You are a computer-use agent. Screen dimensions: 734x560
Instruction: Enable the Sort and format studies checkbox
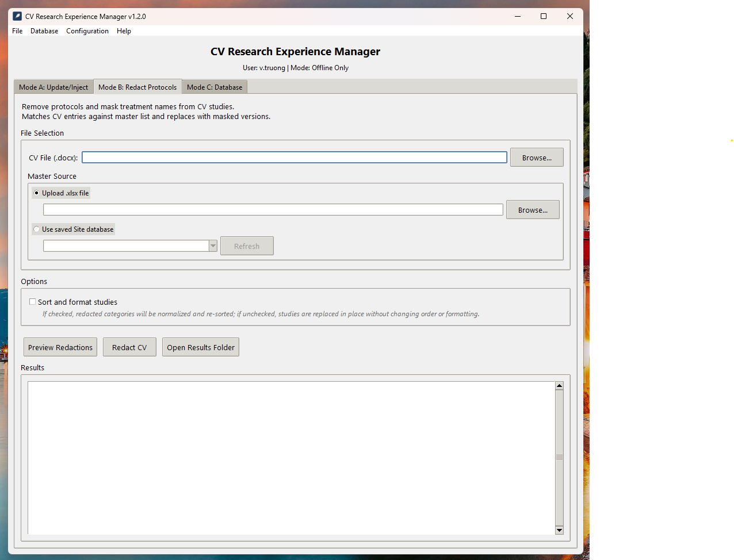[x=33, y=301]
